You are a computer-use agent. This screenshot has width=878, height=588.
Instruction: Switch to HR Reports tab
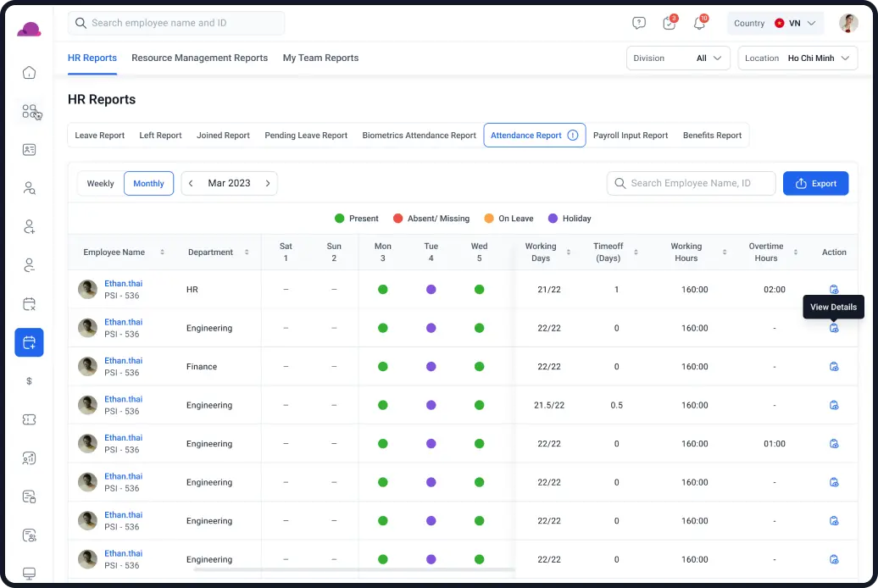(92, 58)
